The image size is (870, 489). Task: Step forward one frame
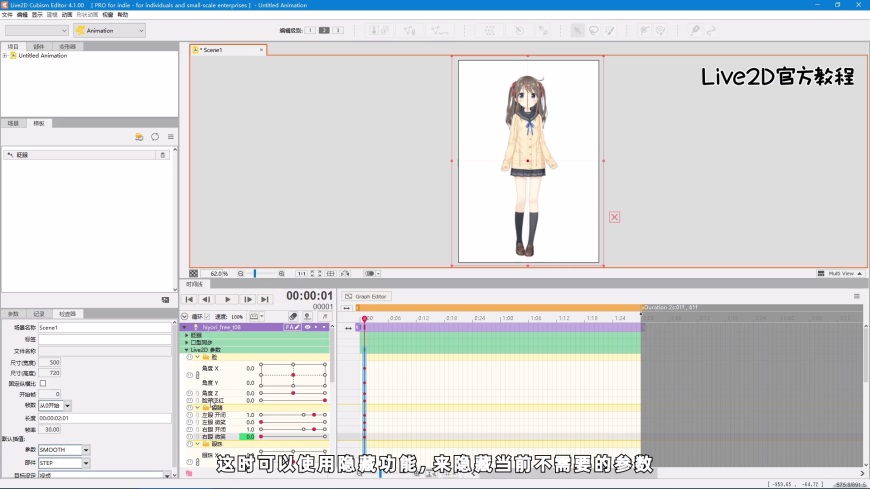[248, 299]
